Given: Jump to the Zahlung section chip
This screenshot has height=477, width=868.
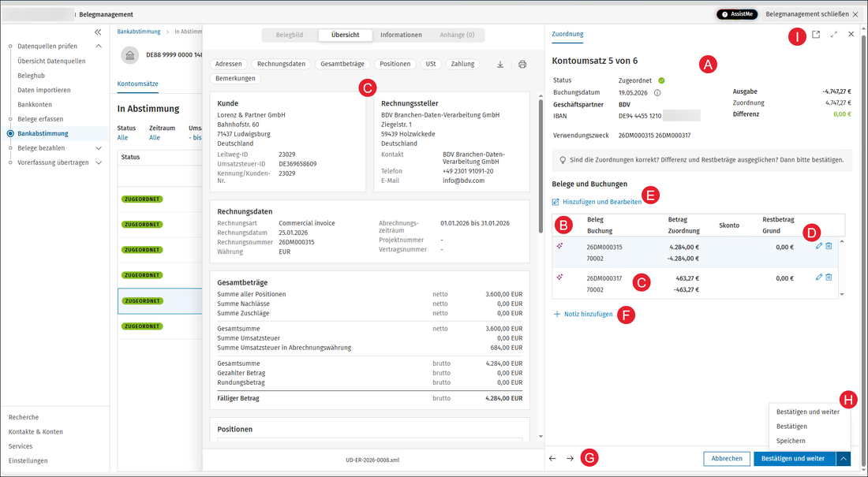Looking at the screenshot, I should click(x=462, y=64).
